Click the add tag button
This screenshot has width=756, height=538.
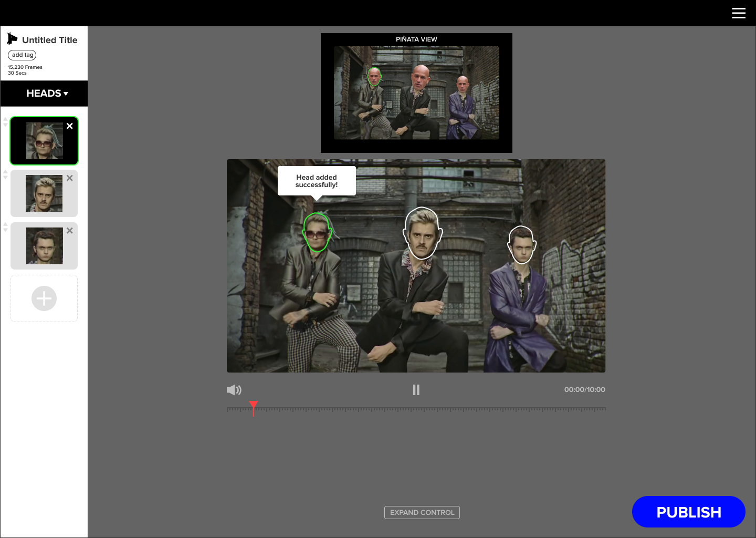click(x=22, y=55)
